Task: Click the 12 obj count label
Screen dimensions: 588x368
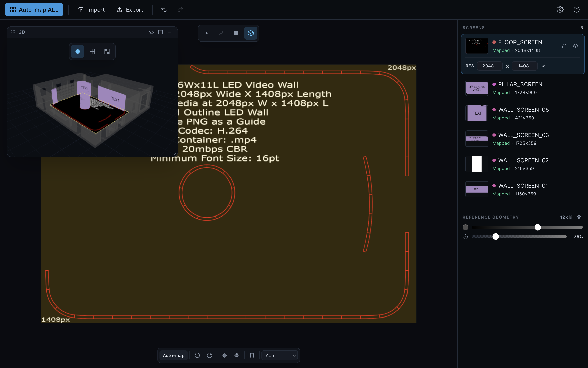Action: point(566,217)
